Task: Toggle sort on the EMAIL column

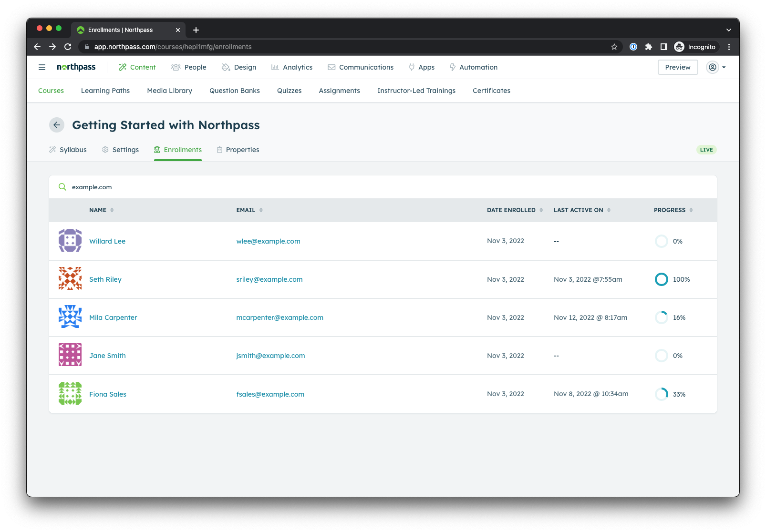Action: pos(261,210)
